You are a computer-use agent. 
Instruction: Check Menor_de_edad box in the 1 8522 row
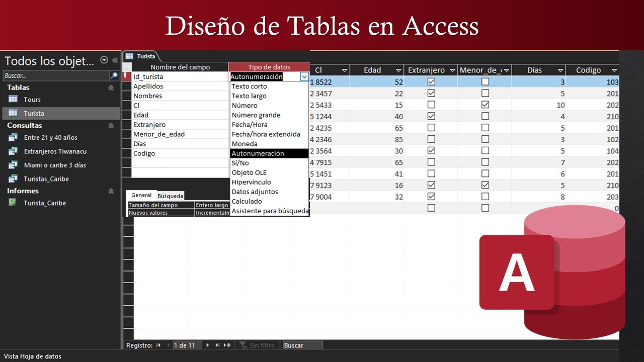coord(485,81)
